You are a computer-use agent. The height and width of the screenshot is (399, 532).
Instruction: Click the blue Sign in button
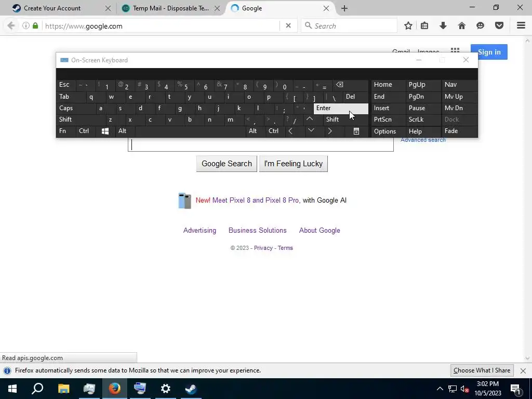[489, 52]
